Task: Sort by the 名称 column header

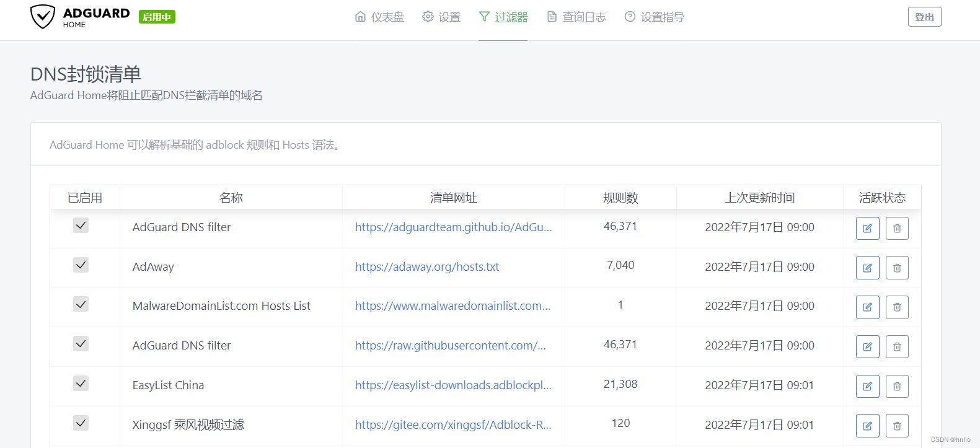Action: (231, 198)
